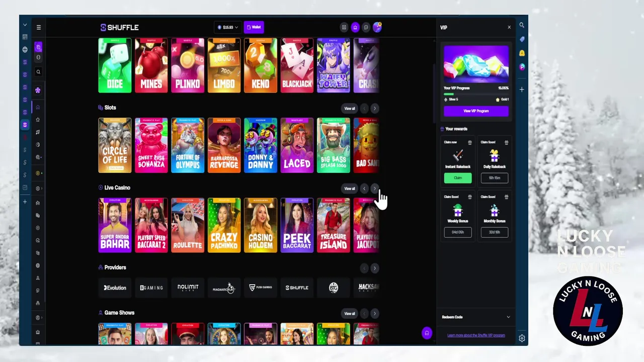Image resolution: width=644 pixels, height=362 pixels.
Task: Collapse browser tab strip chevron at top
Action: (25, 25)
